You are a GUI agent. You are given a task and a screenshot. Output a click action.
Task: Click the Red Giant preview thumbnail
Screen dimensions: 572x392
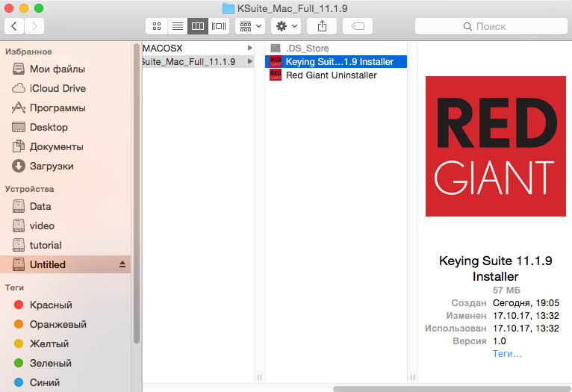(x=495, y=146)
